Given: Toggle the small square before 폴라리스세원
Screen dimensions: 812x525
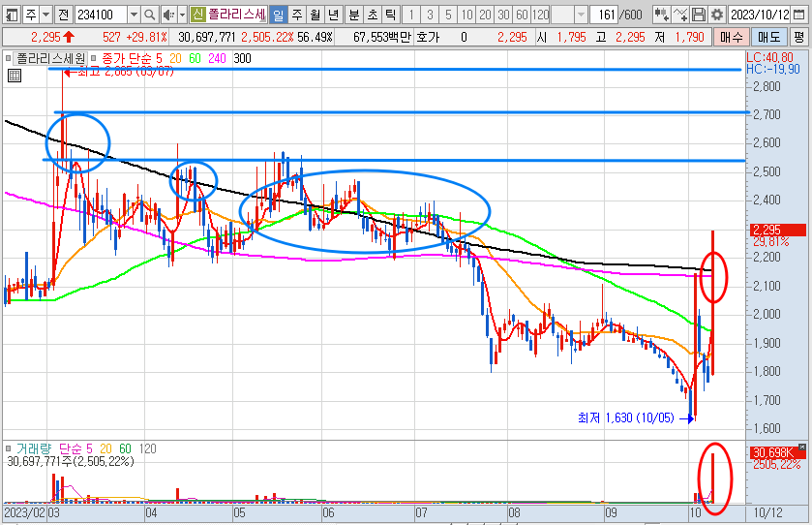Looking at the screenshot, I should 8,58.
